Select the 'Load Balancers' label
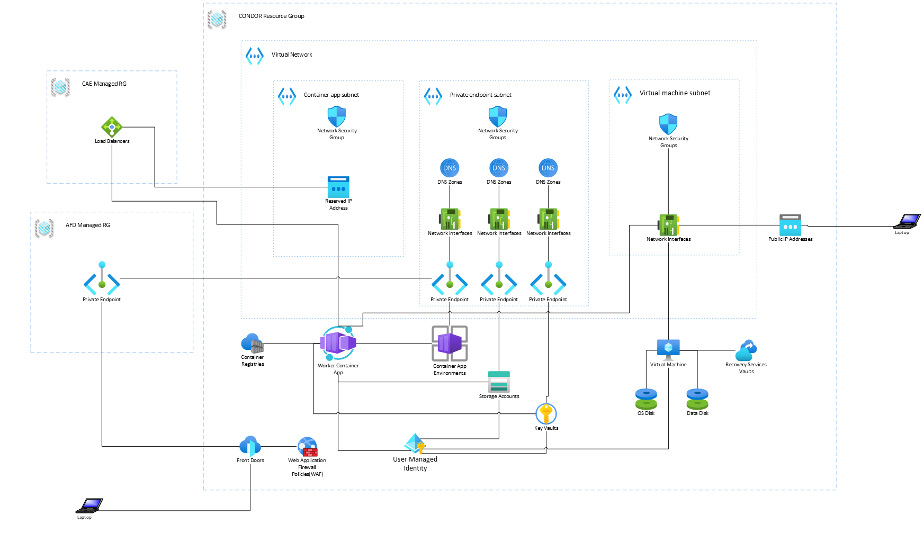The height and width of the screenshot is (560, 924). click(112, 141)
